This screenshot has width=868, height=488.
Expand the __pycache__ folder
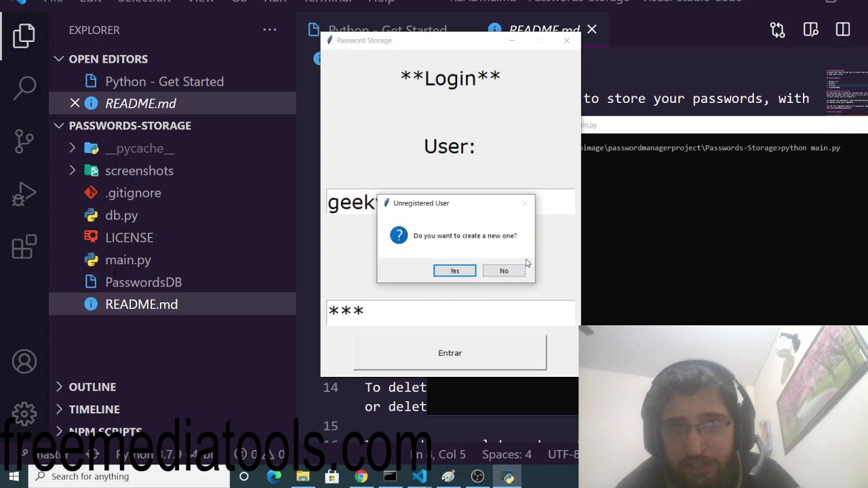coord(73,148)
